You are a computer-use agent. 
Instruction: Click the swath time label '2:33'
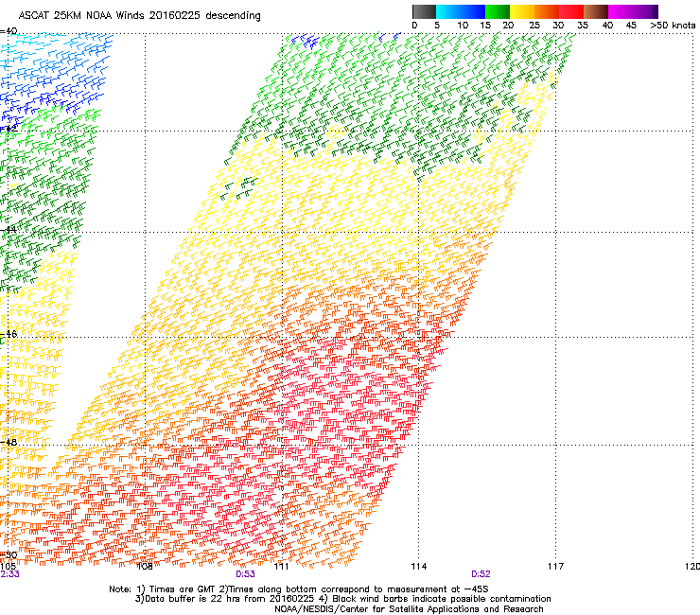pos(9,574)
